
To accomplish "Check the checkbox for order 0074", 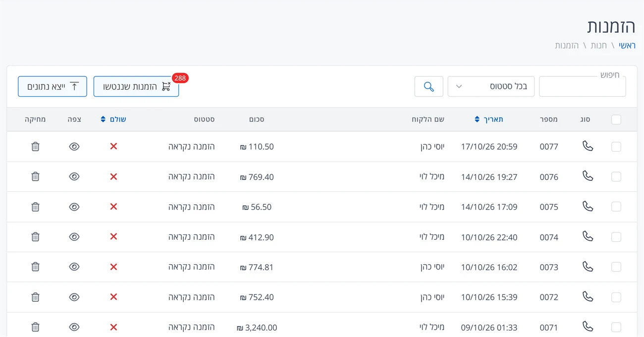I will point(616,237).
